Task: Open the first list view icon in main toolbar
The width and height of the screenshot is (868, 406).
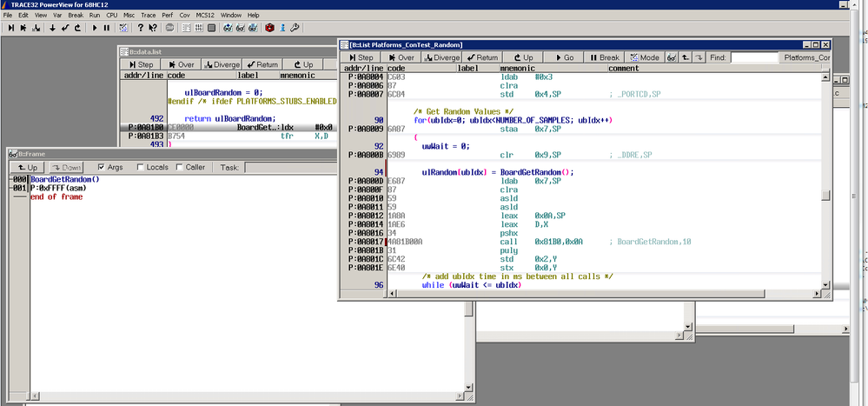Action: 187,28
